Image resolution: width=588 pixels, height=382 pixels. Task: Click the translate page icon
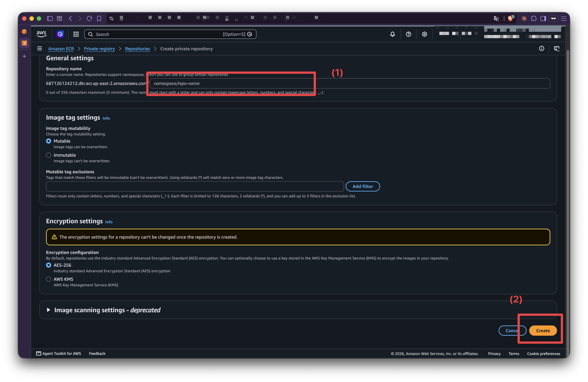[x=496, y=19]
